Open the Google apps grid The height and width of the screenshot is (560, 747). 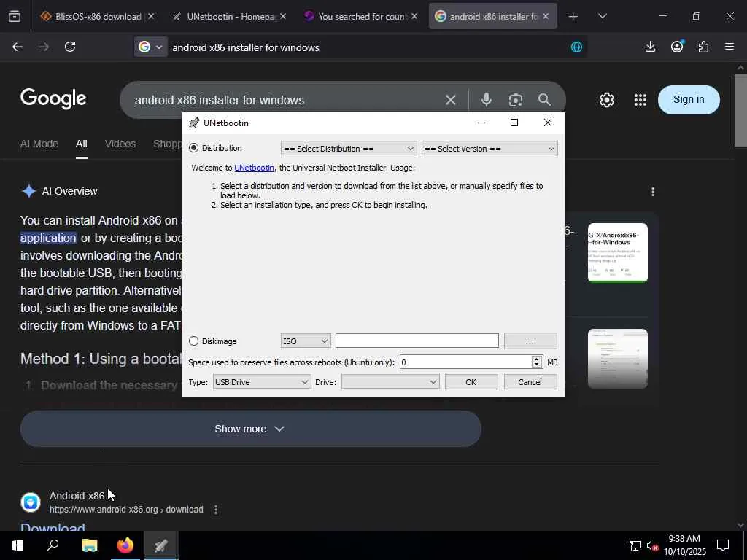(x=640, y=100)
